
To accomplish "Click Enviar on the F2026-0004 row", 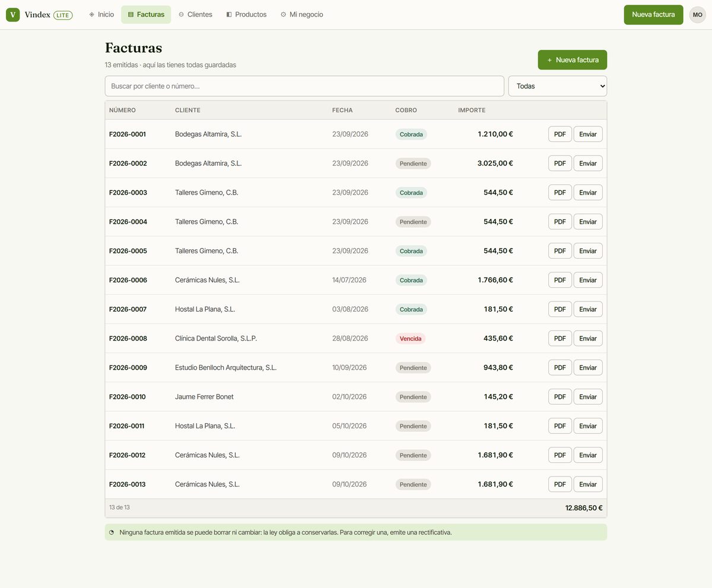I will (x=588, y=221).
